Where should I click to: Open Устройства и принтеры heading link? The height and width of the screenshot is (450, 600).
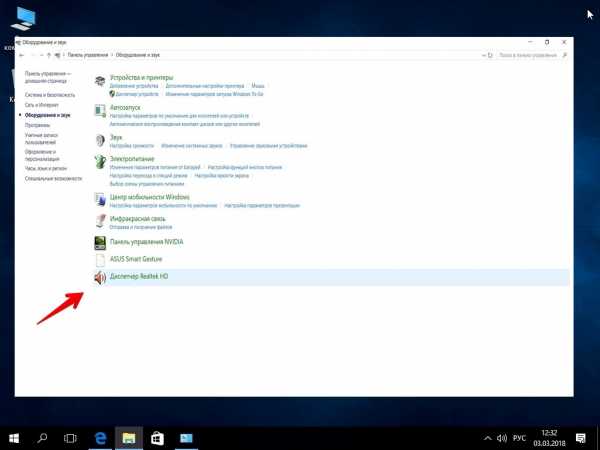[x=141, y=77]
